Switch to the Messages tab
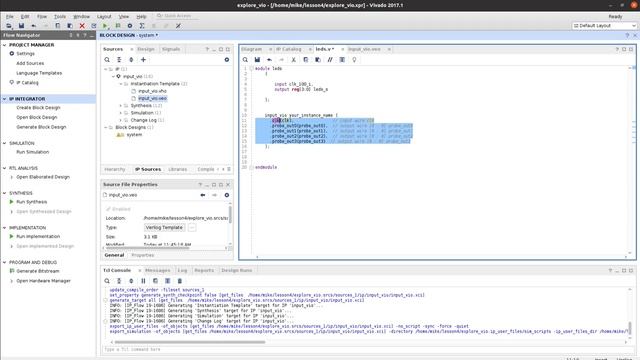 [158, 270]
